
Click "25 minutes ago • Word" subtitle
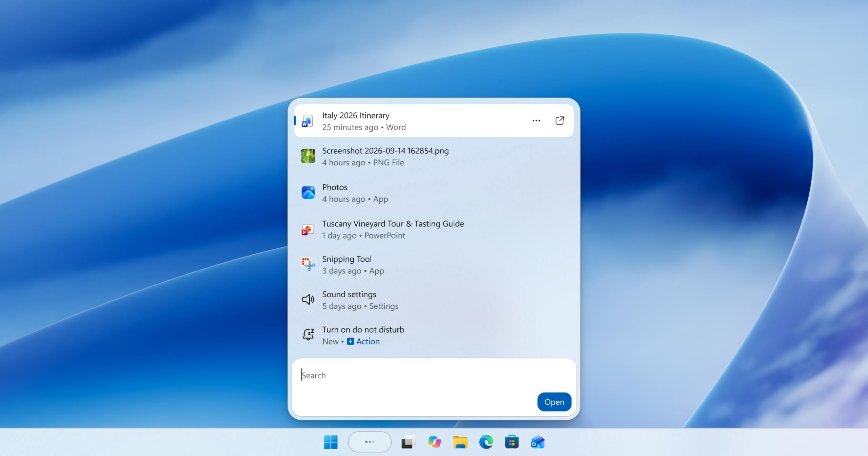(x=364, y=127)
